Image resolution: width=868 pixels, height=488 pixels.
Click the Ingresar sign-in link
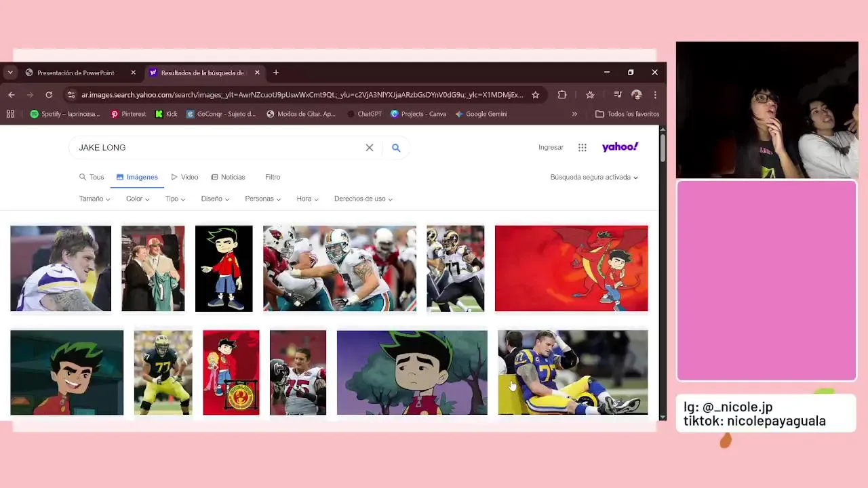pos(551,147)
